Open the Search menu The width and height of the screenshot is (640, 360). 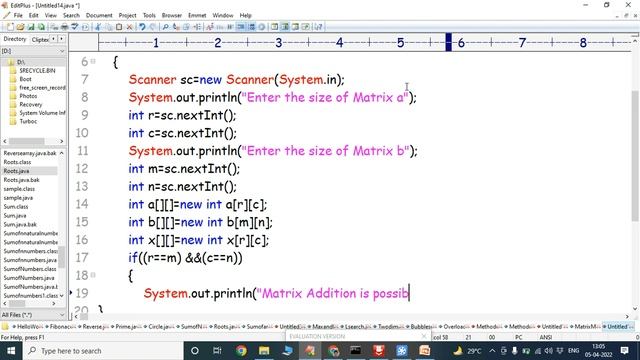click(71, 15)
